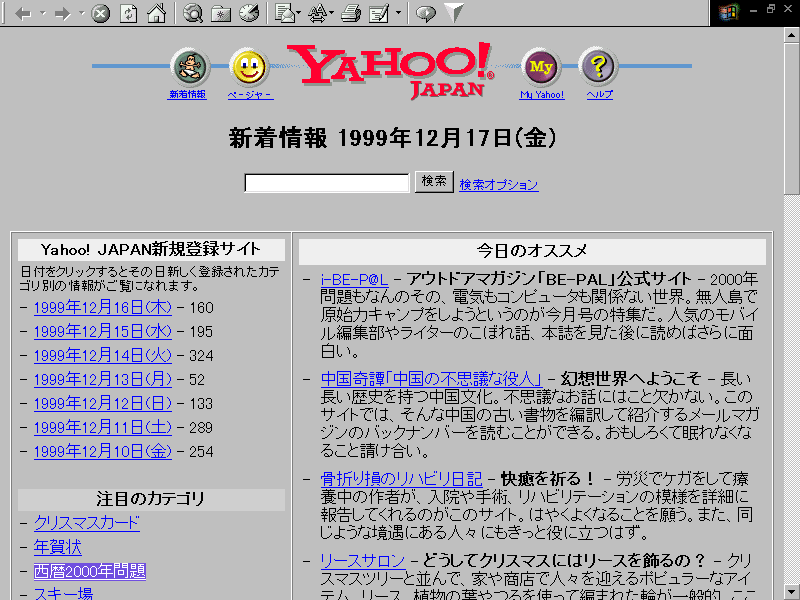This screenshot has width=800, height=600.
Task: Click the Discuss speech-bubble toolbar icon
Action: (x=426, y=13)
